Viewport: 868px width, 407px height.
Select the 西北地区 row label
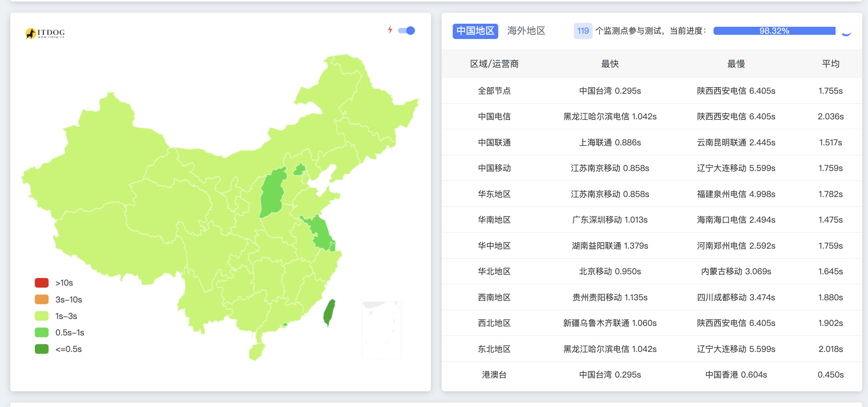click(x=494, y=323)
